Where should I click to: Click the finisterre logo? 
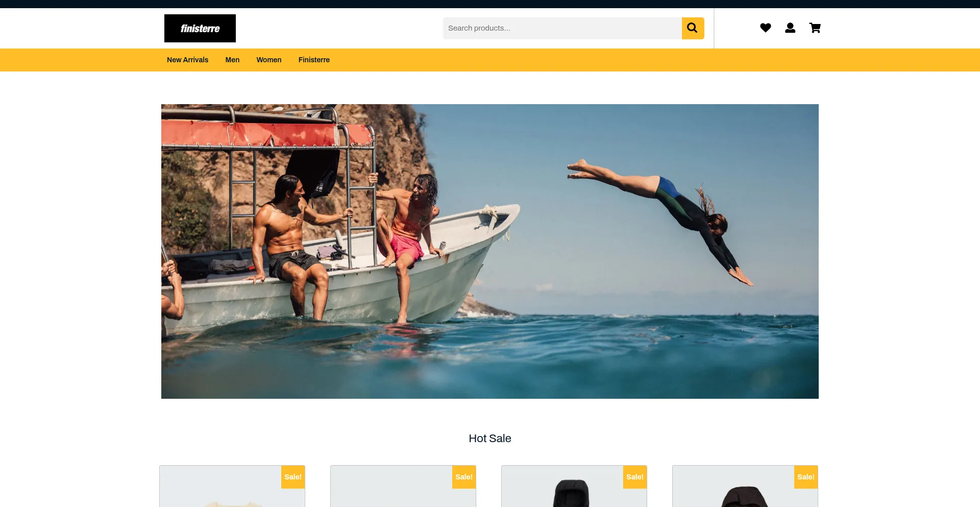tap(200, 29)
